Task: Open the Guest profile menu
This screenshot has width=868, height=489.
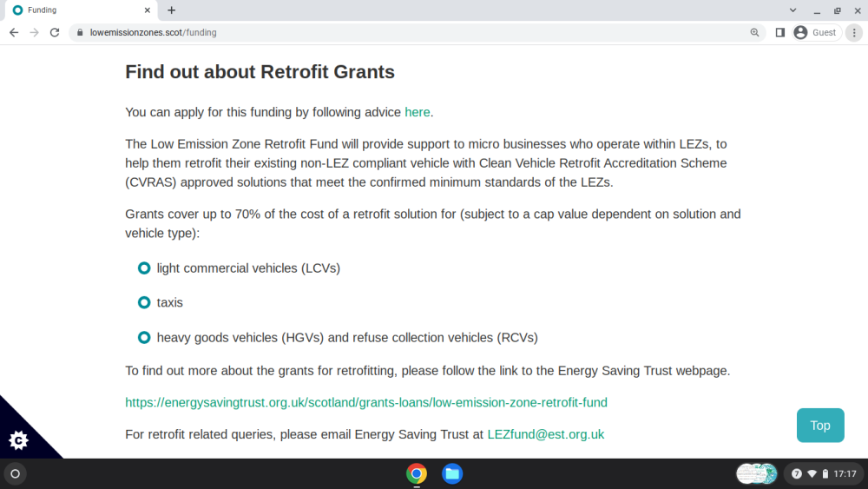Action: 817,33
